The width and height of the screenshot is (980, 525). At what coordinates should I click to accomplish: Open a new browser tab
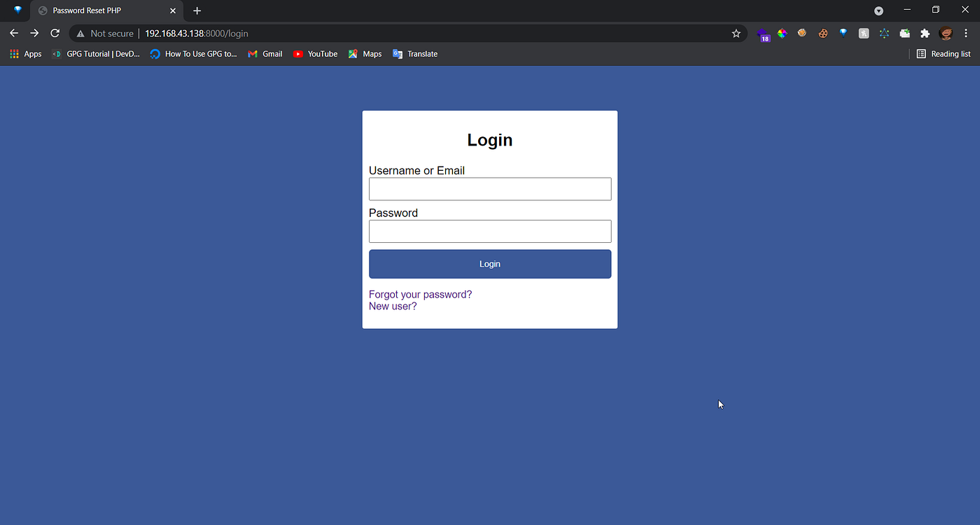(x=197, y=10)
